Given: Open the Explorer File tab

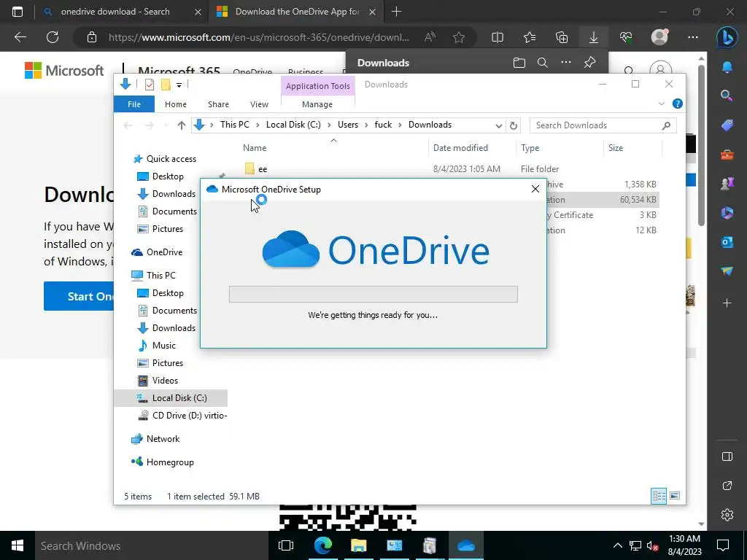Looking at the screenshot, I should (x=134, y=104).
